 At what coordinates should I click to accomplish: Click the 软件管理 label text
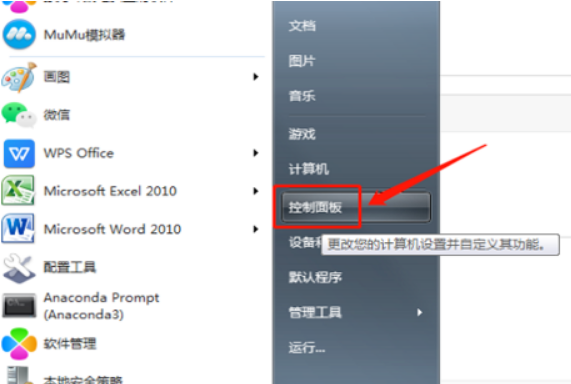(70, 344)
